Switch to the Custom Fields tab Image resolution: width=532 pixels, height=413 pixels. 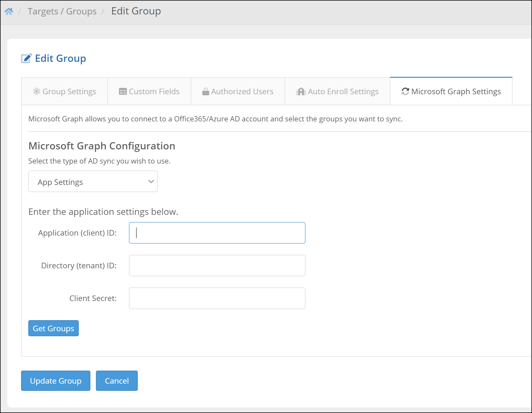149,91
